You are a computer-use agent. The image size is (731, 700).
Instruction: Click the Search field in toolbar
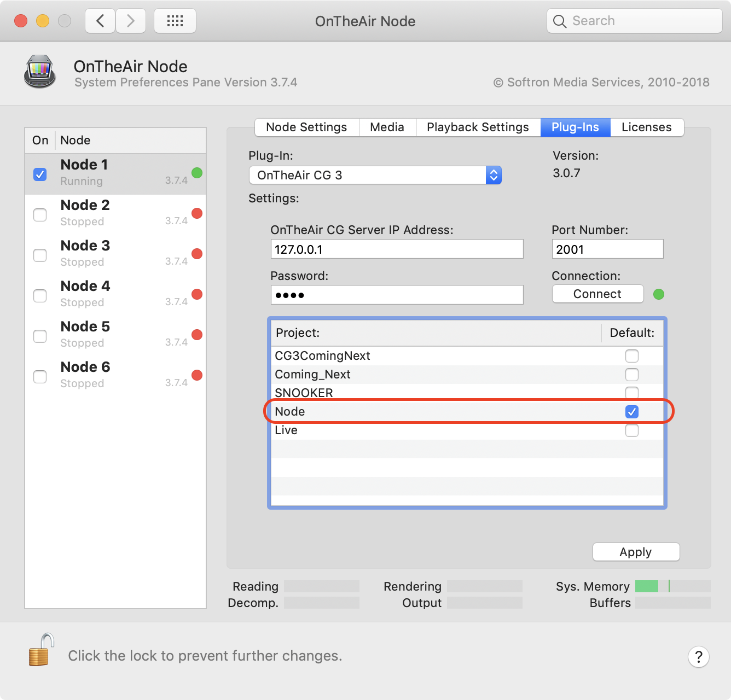[x=635, y=21]
